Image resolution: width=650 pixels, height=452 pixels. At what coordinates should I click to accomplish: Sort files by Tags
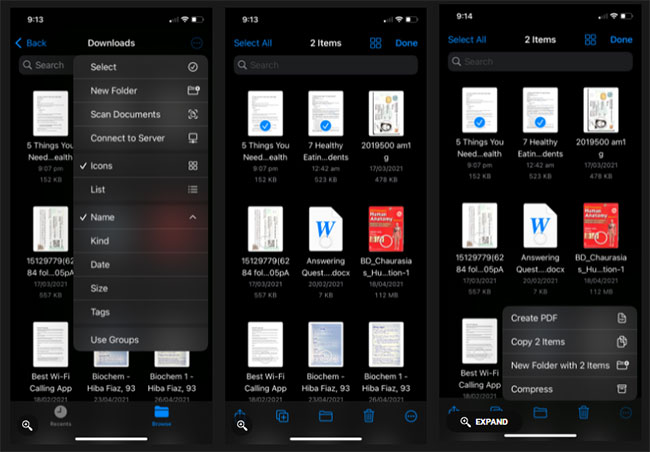click(x=141, y=312)
